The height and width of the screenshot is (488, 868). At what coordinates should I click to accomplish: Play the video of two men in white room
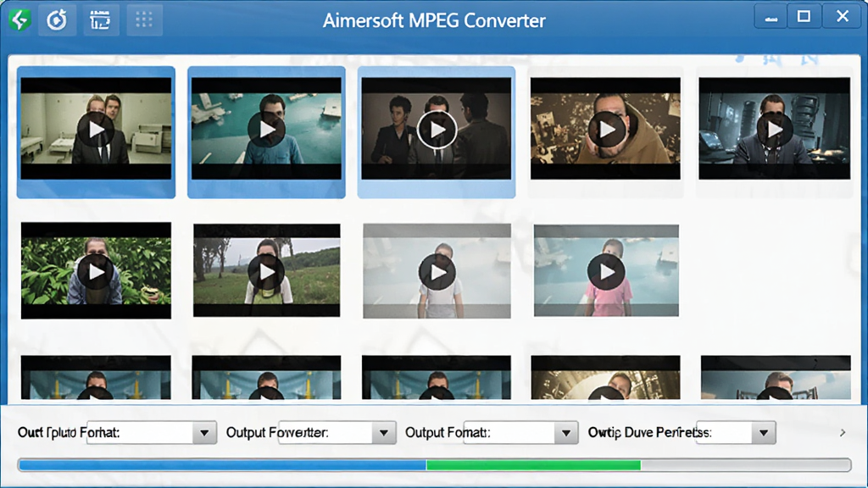[x=97, y=130]
